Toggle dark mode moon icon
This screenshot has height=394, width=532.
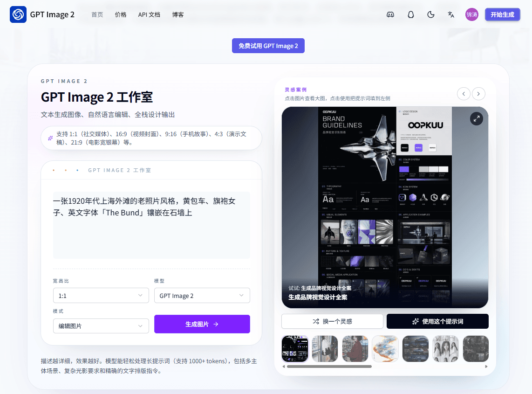coord(431,14)
